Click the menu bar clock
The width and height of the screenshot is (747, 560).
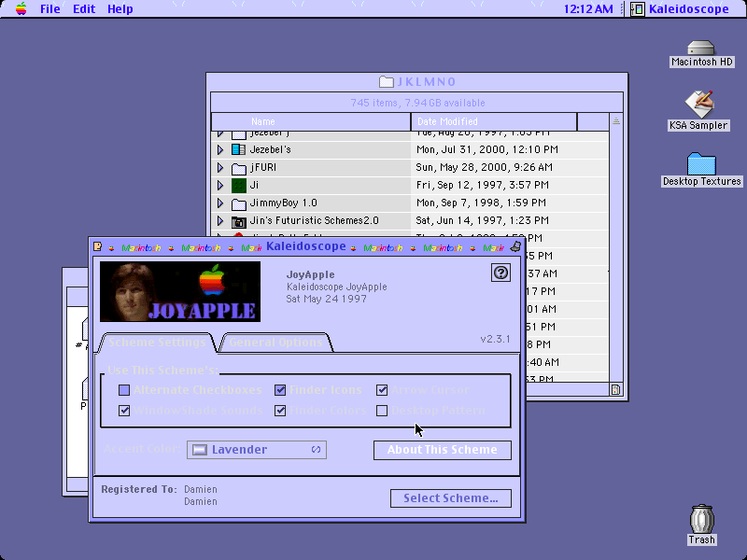[588, 9]
